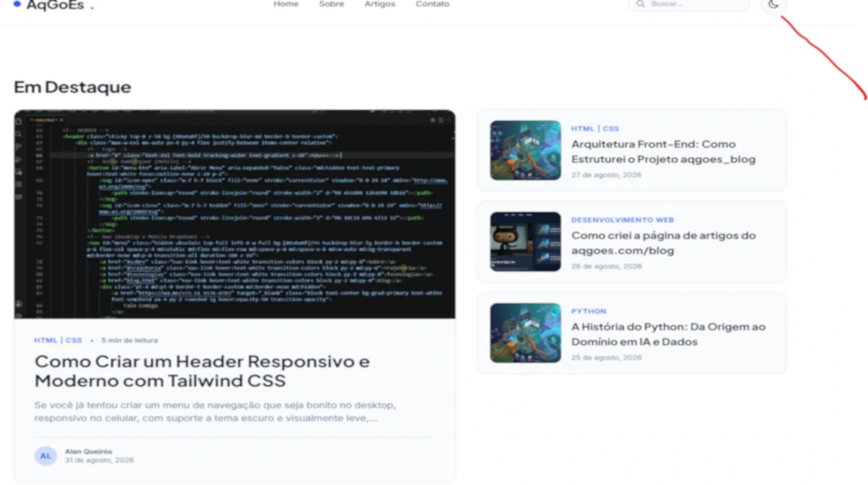Click the 5 min de leitura label

[129, 340]
